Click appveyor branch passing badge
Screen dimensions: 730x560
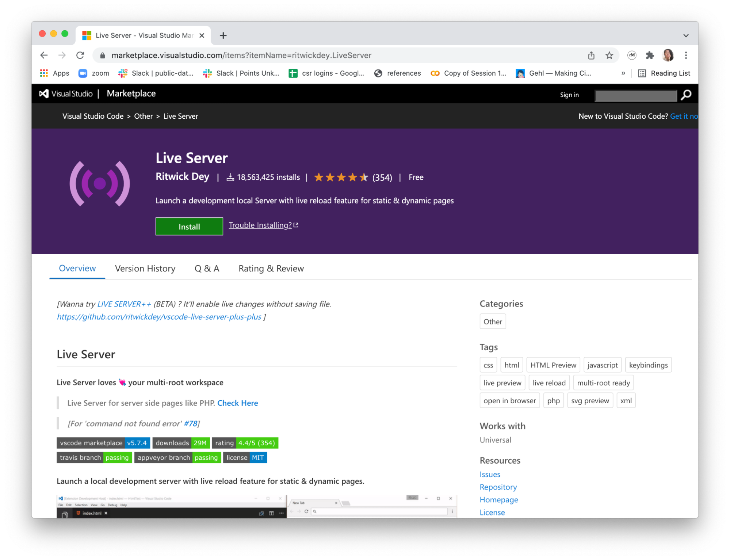177,458
